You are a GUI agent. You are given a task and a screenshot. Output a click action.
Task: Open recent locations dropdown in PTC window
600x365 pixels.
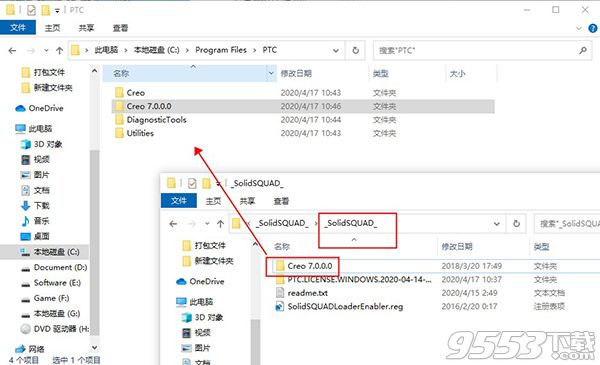point(46,50)
